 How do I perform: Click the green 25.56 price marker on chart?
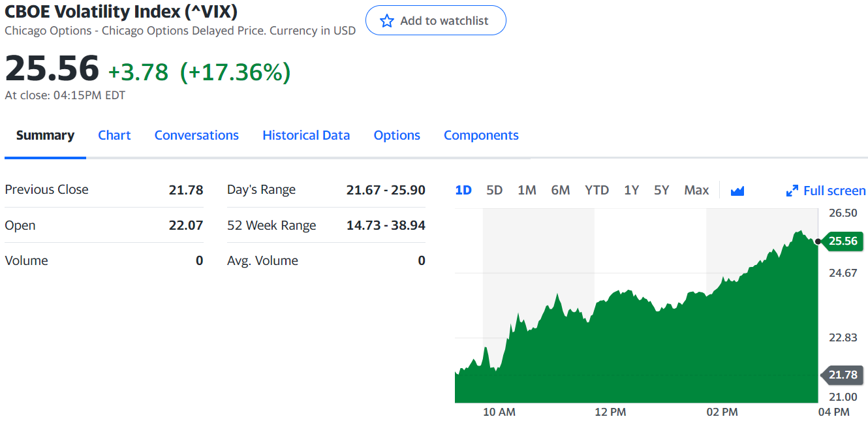click(x=843, y=242)
